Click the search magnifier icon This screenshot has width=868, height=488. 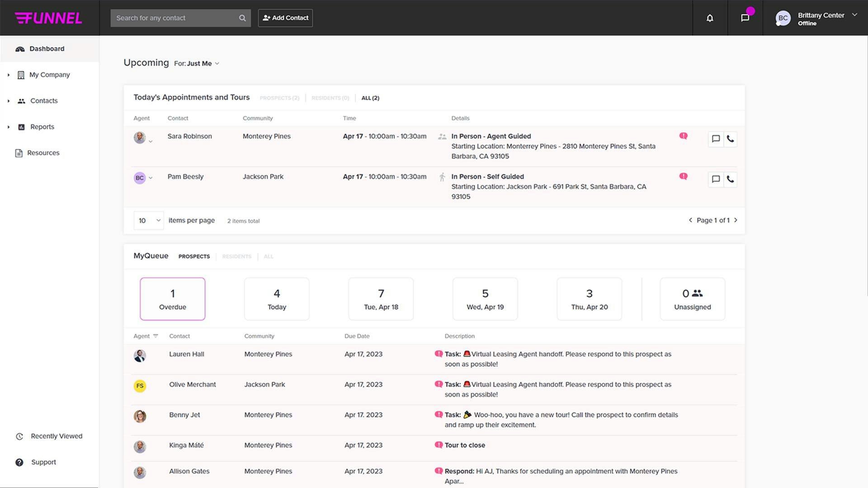tap(242, 18)
